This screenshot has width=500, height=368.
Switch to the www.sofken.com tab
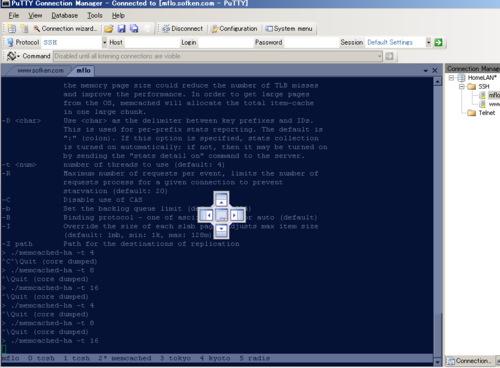click(40, 70)
